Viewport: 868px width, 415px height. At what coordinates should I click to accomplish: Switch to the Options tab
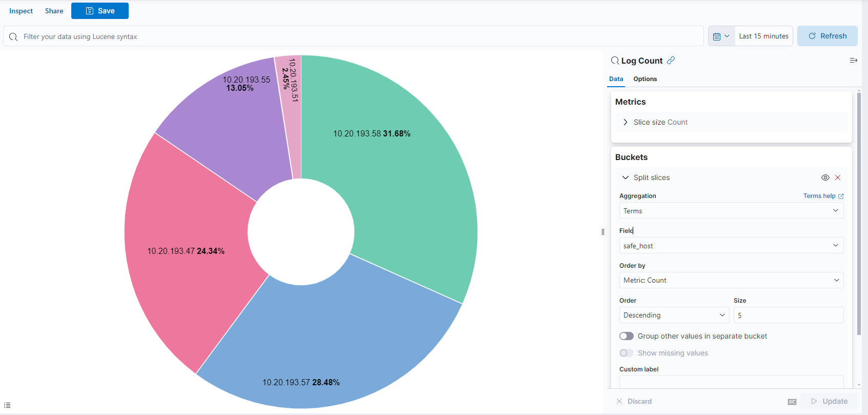tap(645, 79)
